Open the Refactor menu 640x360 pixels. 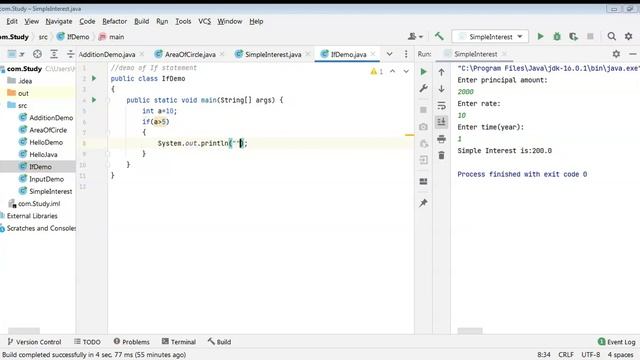coord(114,21)
